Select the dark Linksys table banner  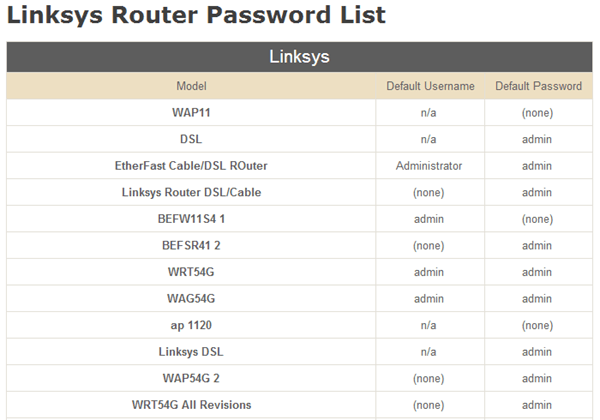tap(299, 57)
